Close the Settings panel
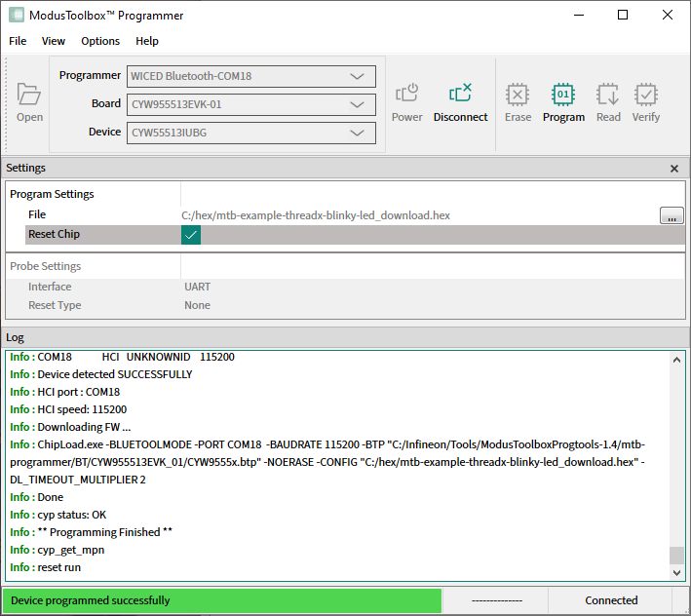 674,169
